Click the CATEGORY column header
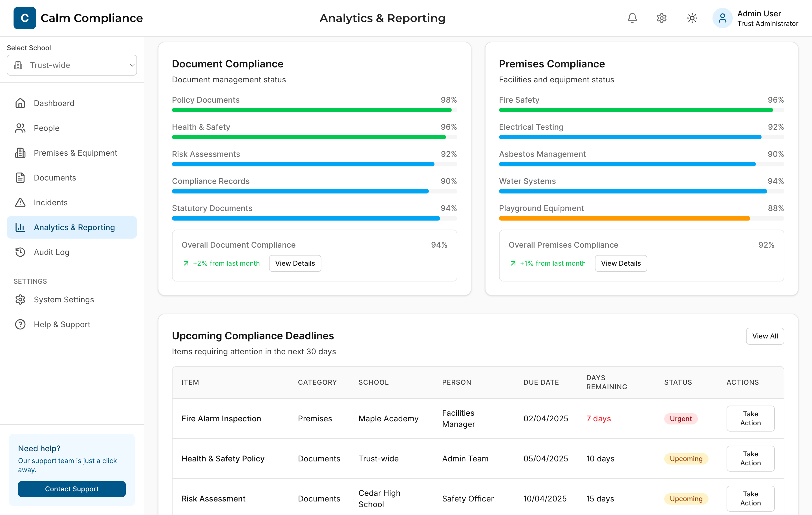Viewport: 812px width, 515px height. point(317,382)
